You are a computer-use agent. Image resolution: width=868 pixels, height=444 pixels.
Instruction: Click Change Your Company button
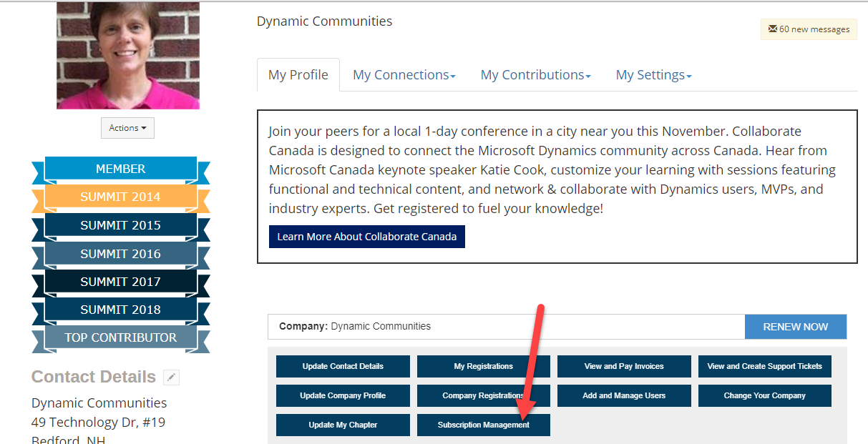765,395
